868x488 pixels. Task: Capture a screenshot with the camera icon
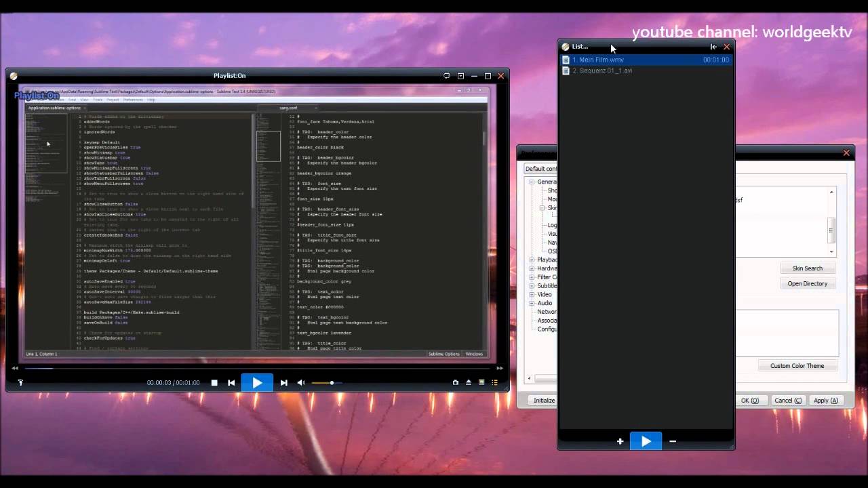456,383
